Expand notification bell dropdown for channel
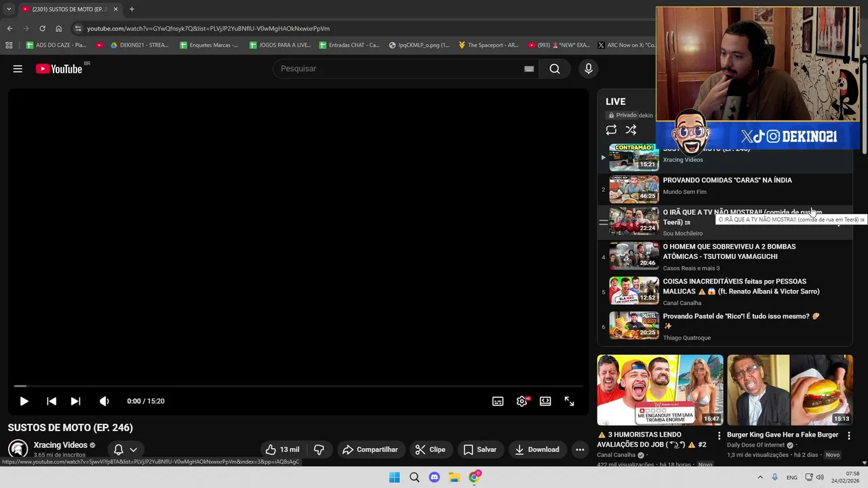 coord(125,449)
